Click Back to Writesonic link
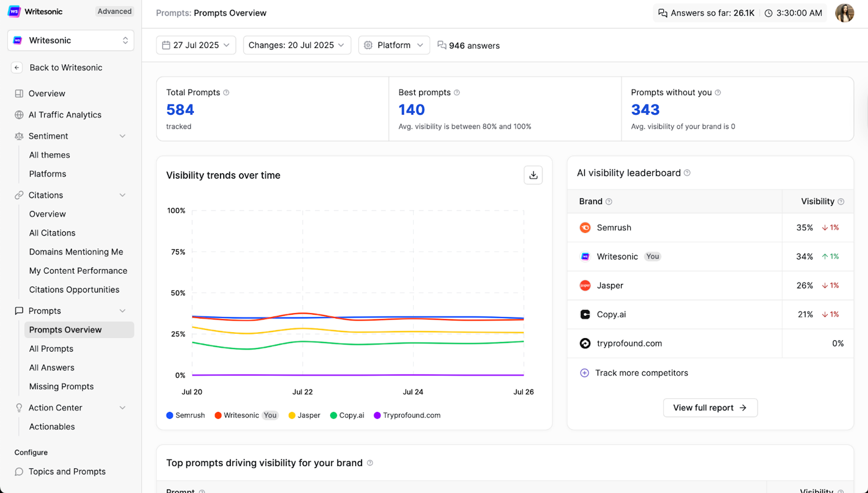This screenshot has height=493, width=868. click(66, 68)
